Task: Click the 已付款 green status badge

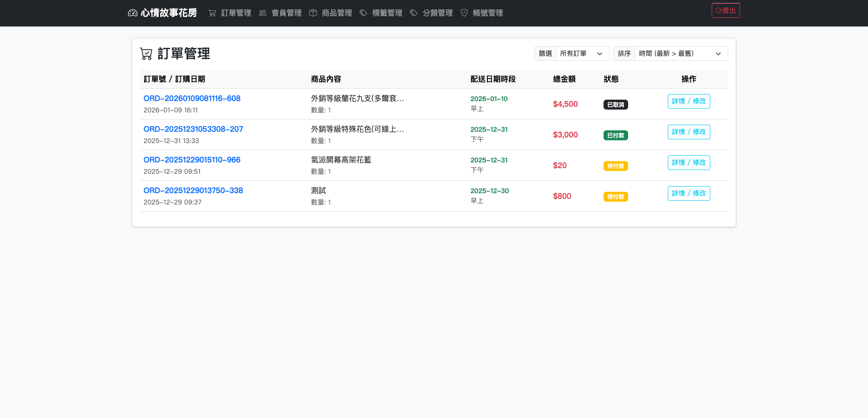Action: point(615,135)
